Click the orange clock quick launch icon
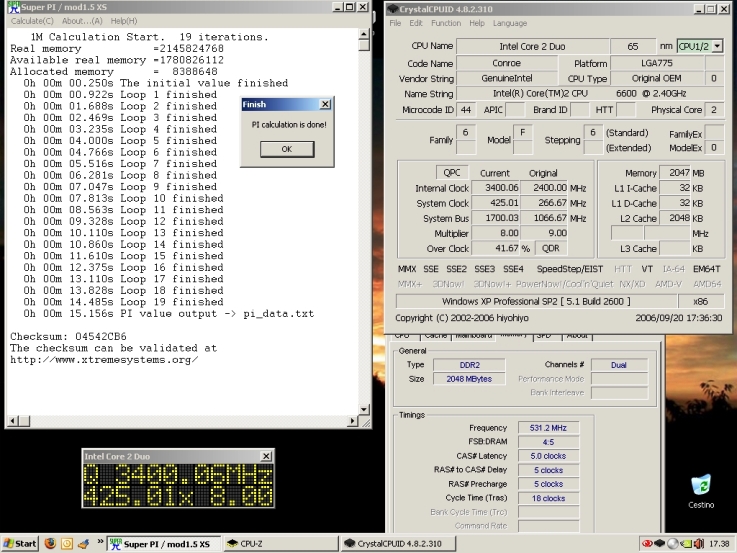Viewport: 737px width, 553px height. [x=67, y=544]
